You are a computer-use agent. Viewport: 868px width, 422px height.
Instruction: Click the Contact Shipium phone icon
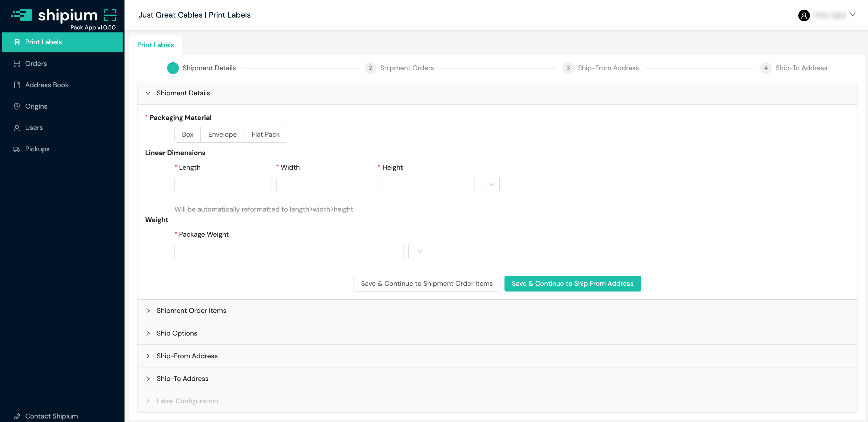coord(16,416)
